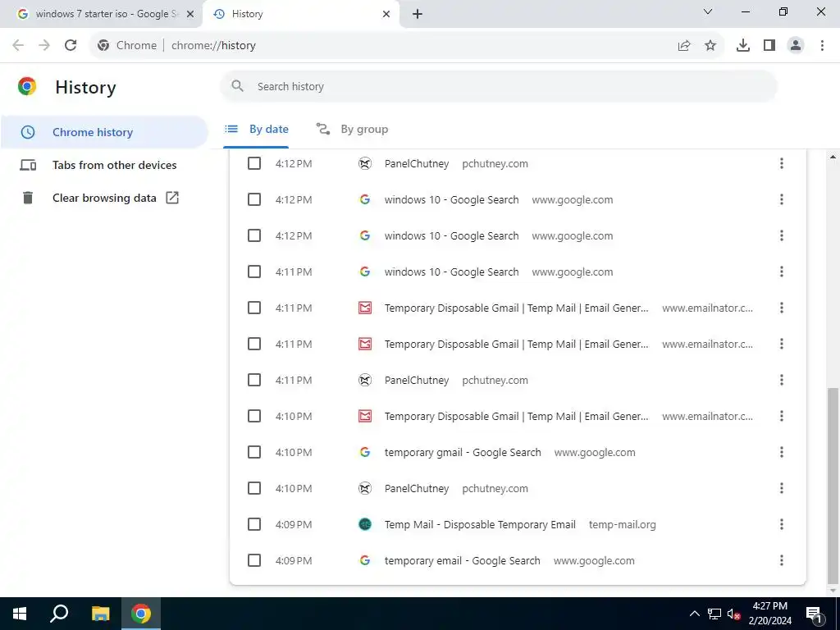This screenshot has height=630, width=840.
Task: Open a new tab with plus button
Action: (x=418, y=14)
